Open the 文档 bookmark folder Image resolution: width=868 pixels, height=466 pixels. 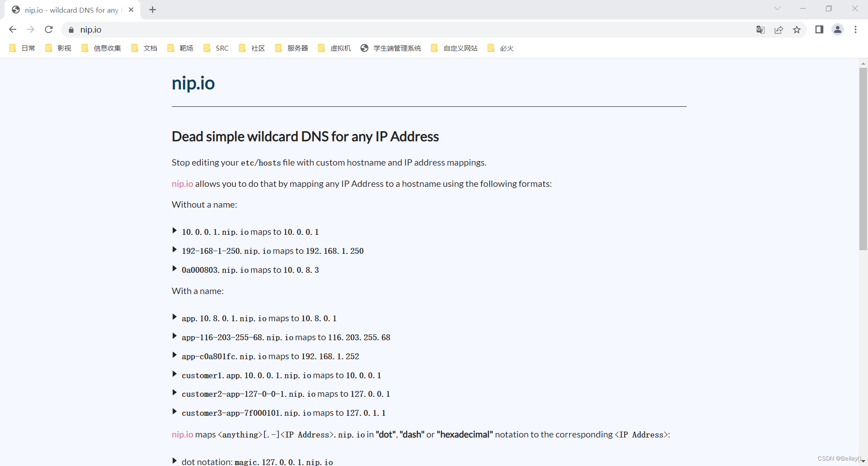144,48
